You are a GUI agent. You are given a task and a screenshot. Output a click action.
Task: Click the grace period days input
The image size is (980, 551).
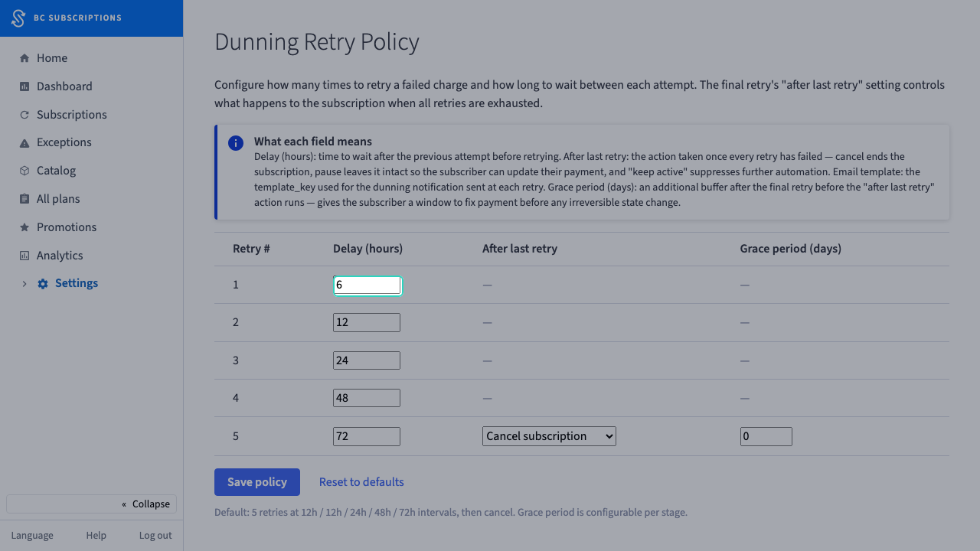click(766, 436)
